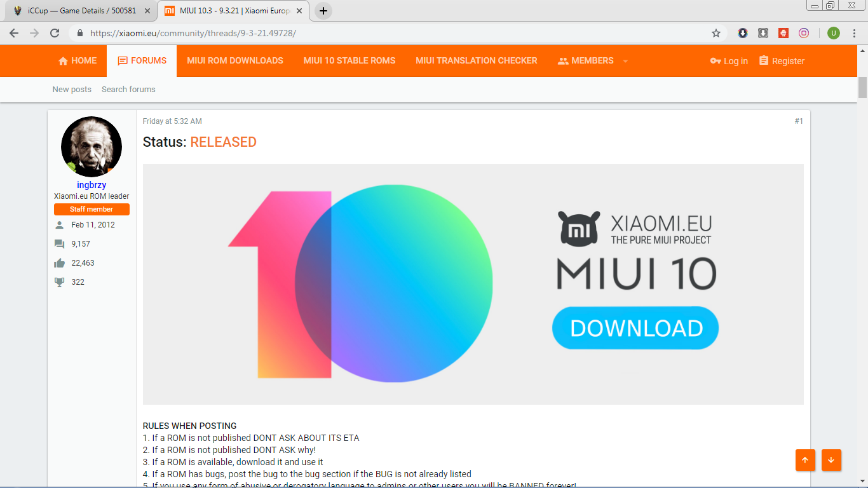Click the blue DOWNLOAD button in banner

coord(635,328)
